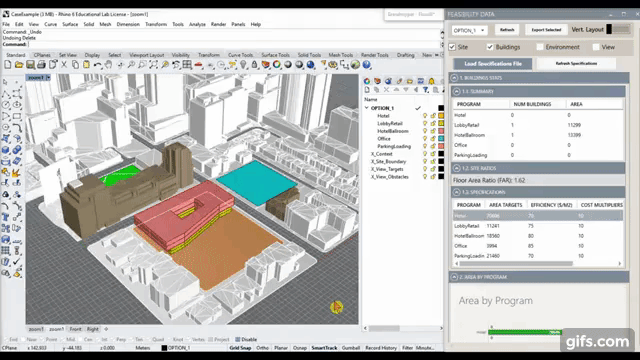Click the padlock Lock objects icon

coord(255,64)
